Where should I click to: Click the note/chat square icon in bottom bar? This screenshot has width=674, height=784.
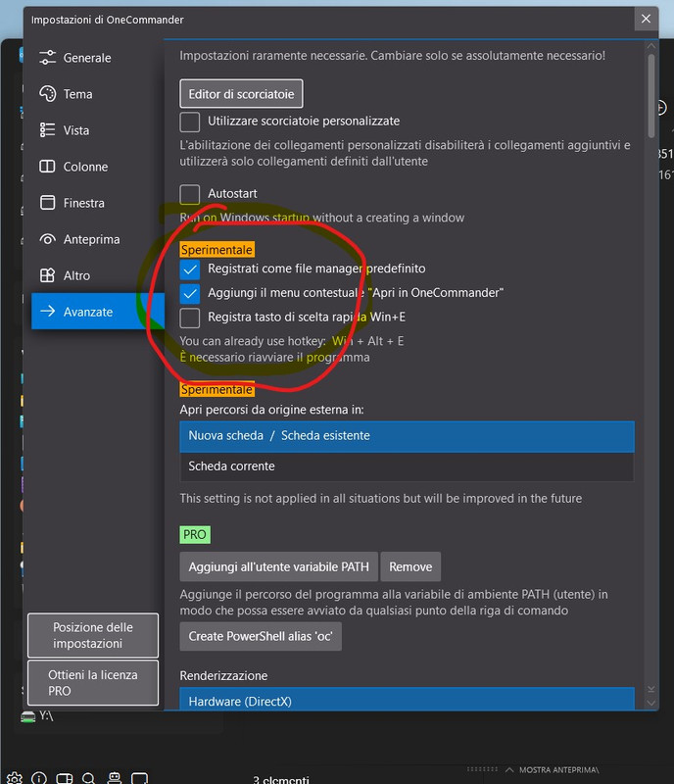139,778
